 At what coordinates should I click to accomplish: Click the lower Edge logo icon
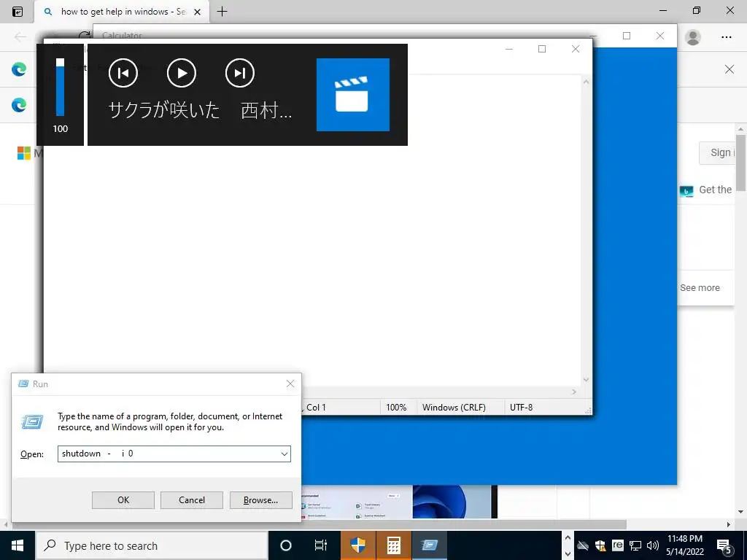coord(19,105)
